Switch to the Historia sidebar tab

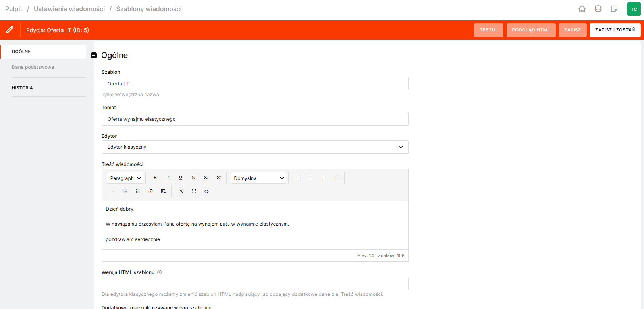pos(22,88)
